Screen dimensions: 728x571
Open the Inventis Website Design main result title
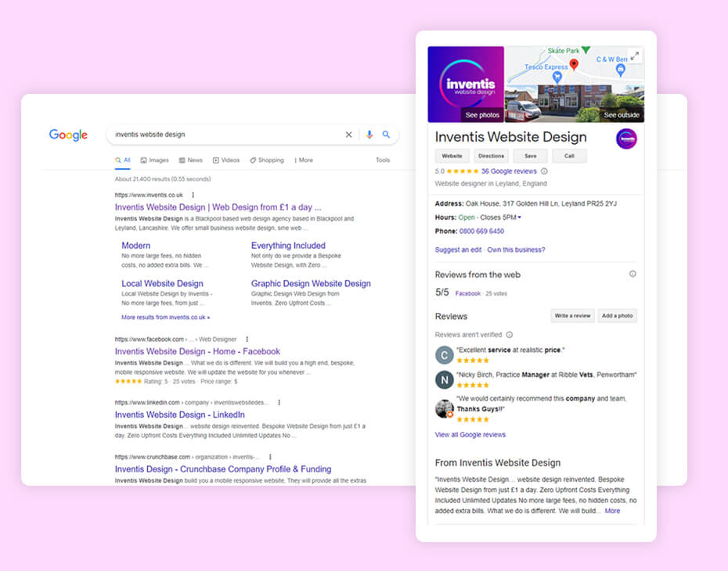[x=218, y=207]
